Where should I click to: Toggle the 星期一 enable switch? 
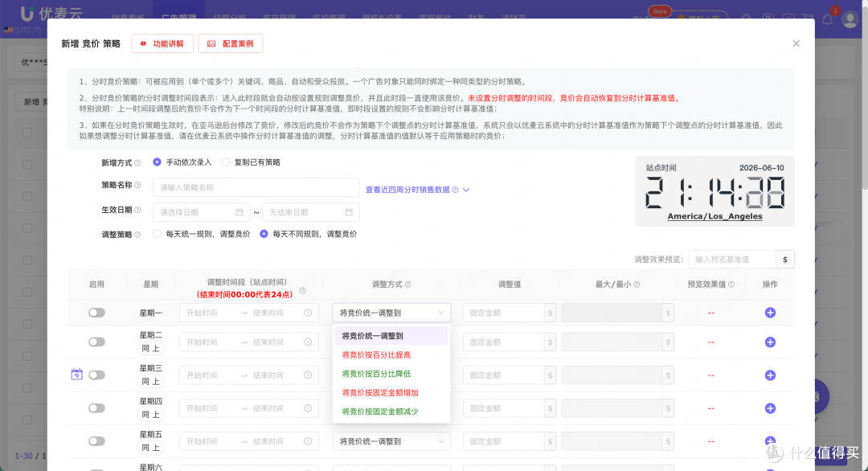(x=97, y=313)
